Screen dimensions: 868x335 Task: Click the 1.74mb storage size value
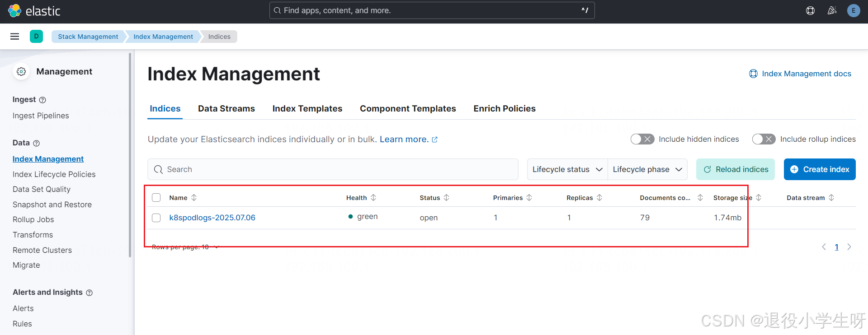pos(727,218)
